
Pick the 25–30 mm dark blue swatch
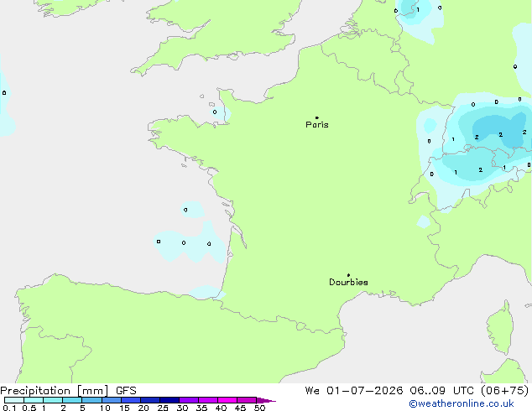pyautogui.click(x=170, y=400)
